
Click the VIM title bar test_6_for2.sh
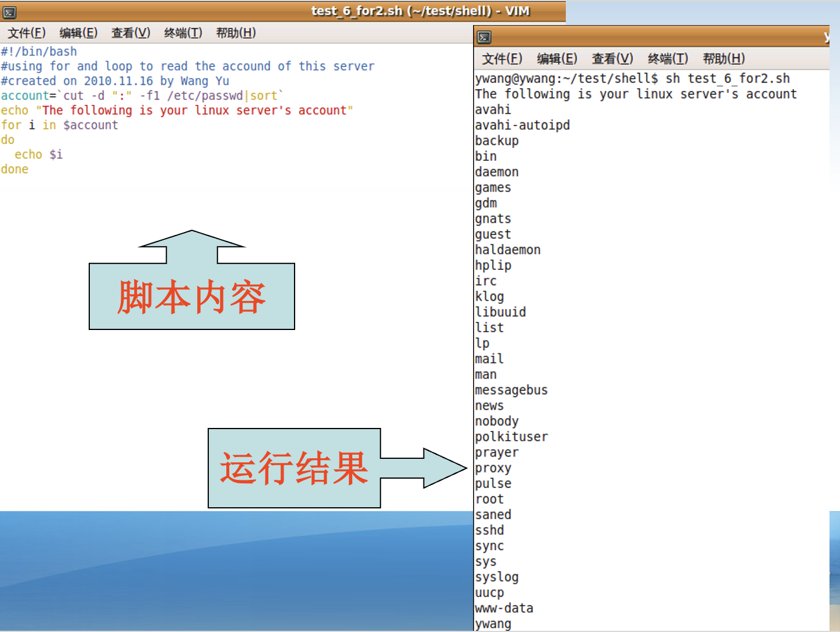point(420,11)
